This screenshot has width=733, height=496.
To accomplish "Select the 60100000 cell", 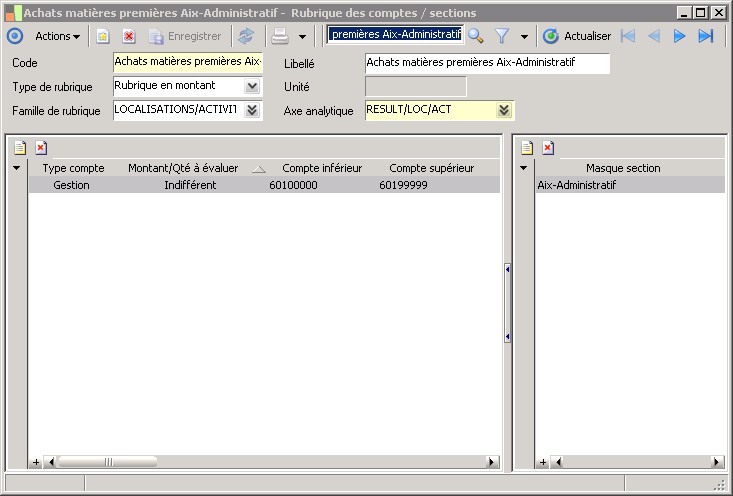I will click(293, 185).
